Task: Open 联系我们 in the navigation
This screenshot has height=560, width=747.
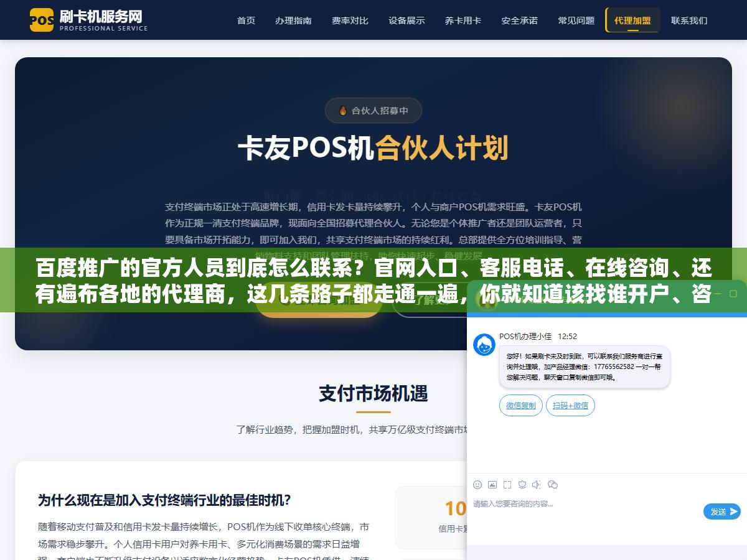Action: (x=689, y=21)
